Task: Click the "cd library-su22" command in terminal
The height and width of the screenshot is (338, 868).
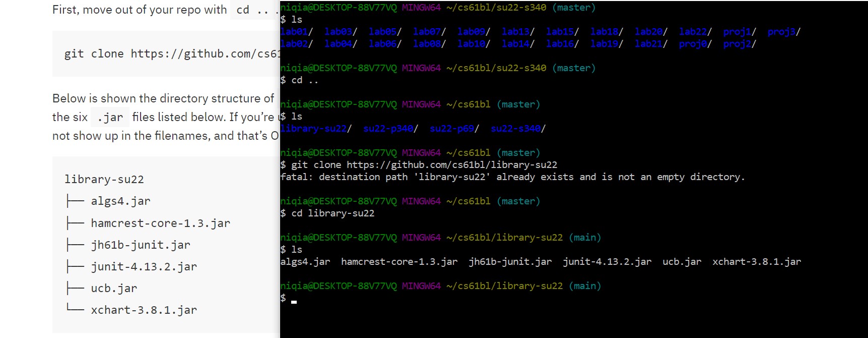Action: point(332,213)
